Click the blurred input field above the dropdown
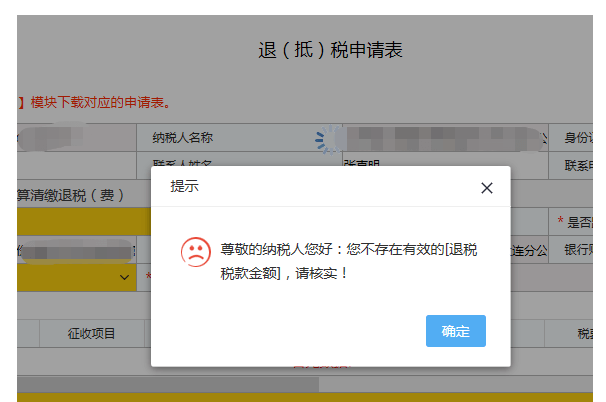The width and height of the screenshot is (606, 402). coord(76,250)
